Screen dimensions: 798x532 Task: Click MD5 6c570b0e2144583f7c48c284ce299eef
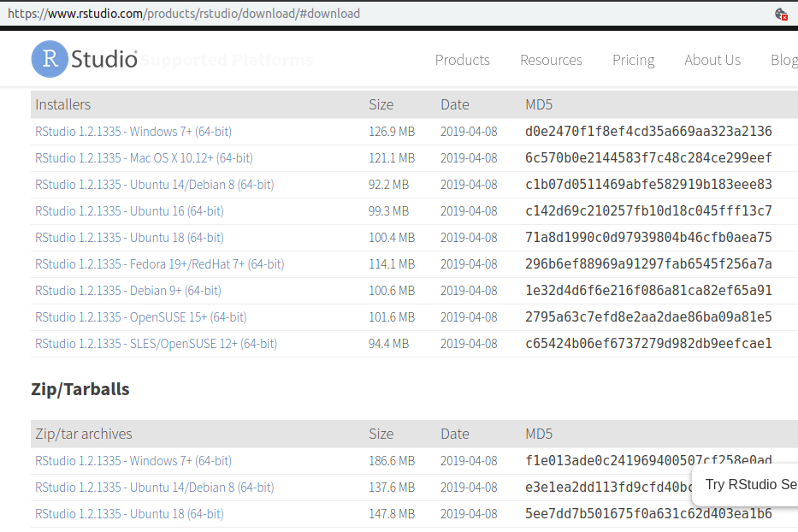(648, 158)
